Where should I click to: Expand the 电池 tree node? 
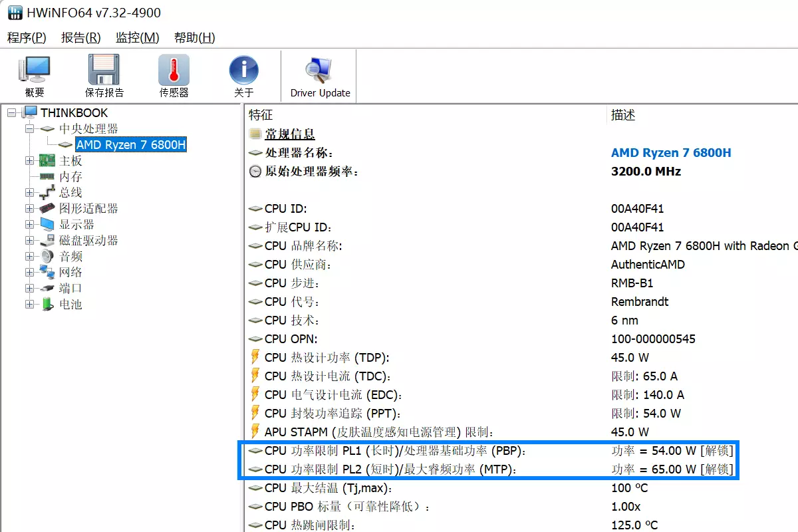point(29,305)
